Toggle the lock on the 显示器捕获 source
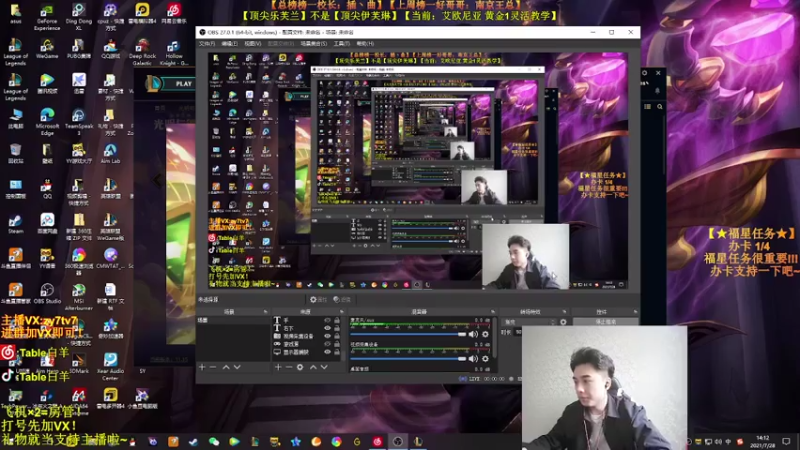800x450 pixels. (x=337, y=352)
